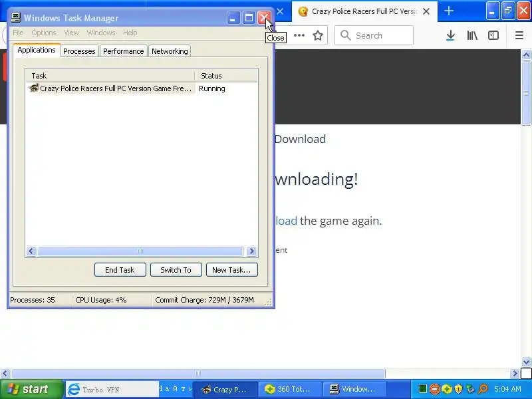Viewport: 532px width, 399px height.
Task: Click task list scroll left arrow
Action: (x=31, y=251)
